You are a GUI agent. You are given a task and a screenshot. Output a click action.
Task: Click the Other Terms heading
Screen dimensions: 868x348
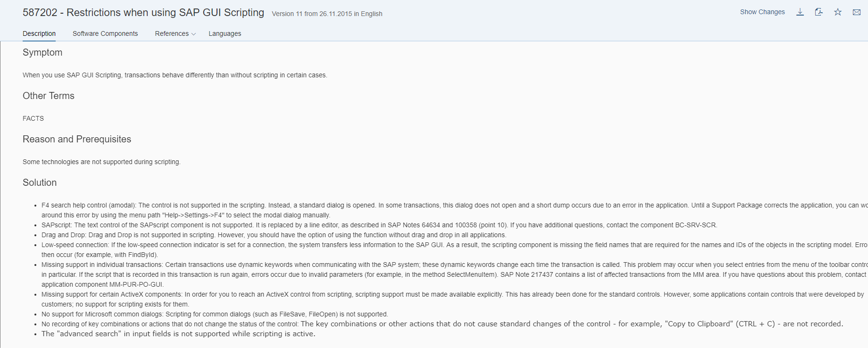click(49, 96)
